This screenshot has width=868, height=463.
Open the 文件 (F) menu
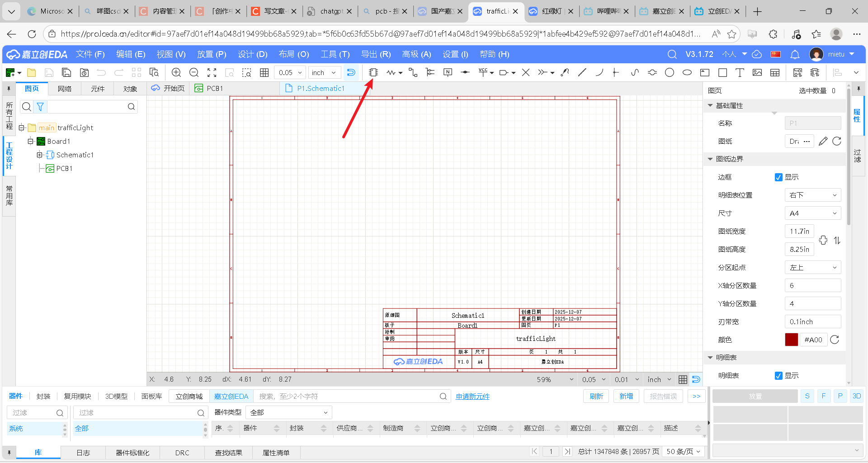[90, 54]
